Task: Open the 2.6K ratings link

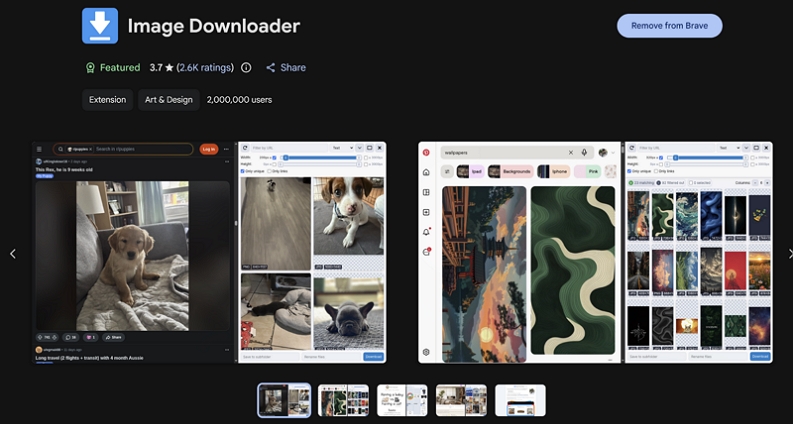Action: pos(205,67)
